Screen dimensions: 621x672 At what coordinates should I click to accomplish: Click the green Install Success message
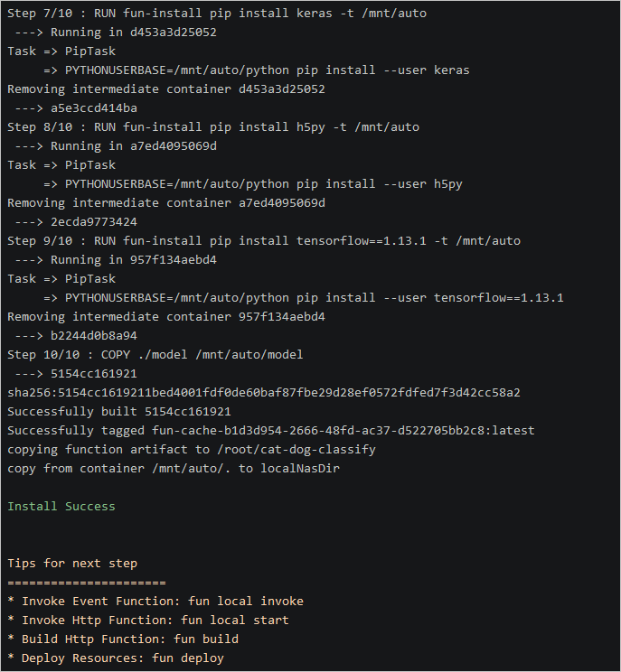pos(61,507)
